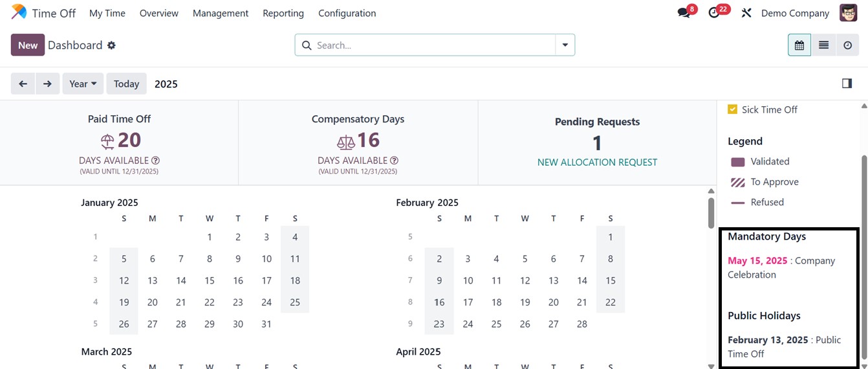Click in the Search input field

point(433,45)
